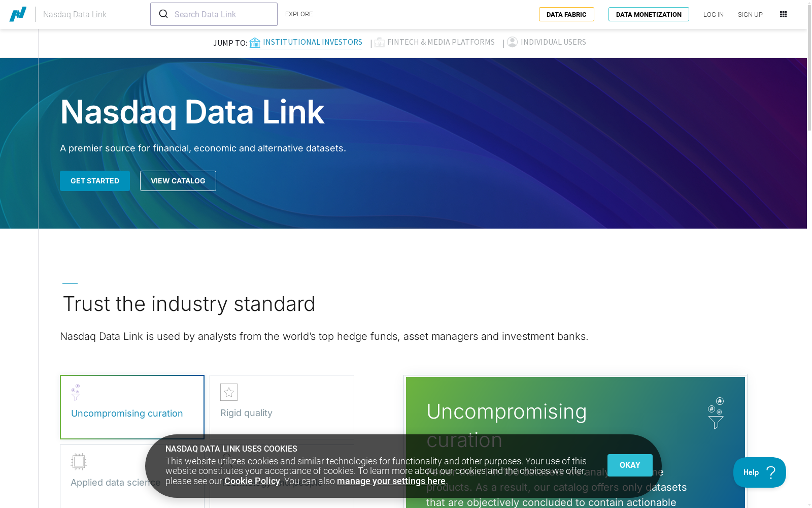The image size is (812, 508).
Task: Click the large "Nasdaq Data Link" hero title
Action: tap(192, 112)
